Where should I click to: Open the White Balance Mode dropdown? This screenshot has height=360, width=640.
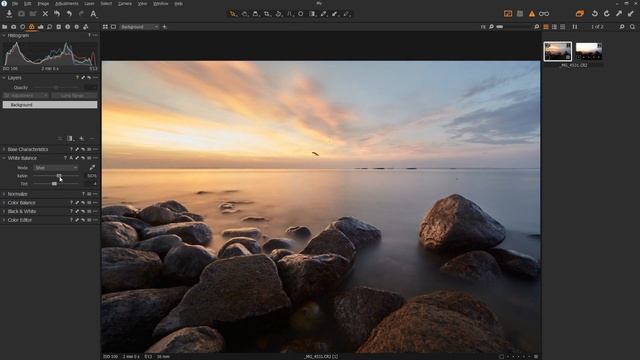point(56,168)
